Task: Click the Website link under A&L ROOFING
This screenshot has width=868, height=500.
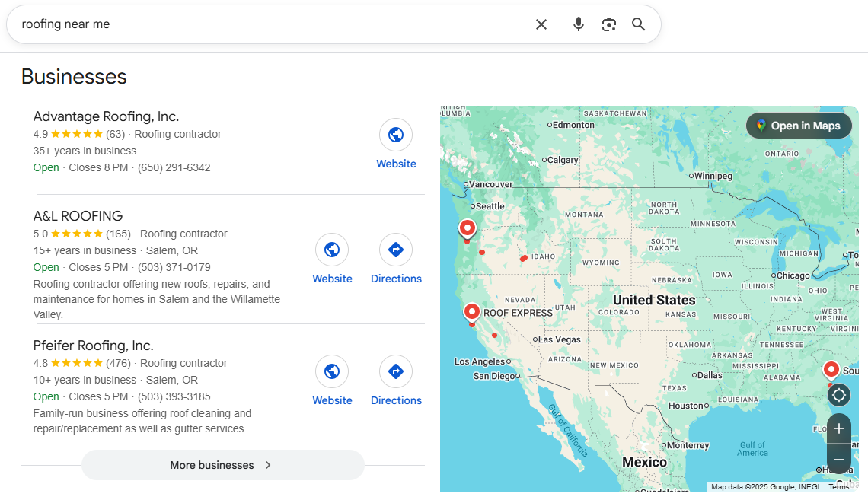Action: click(332, 249)
